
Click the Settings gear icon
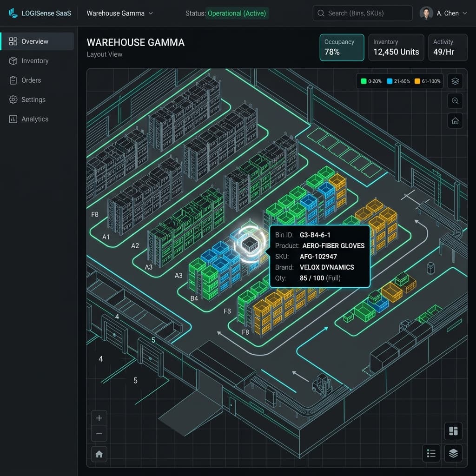(x=13, y=99)
